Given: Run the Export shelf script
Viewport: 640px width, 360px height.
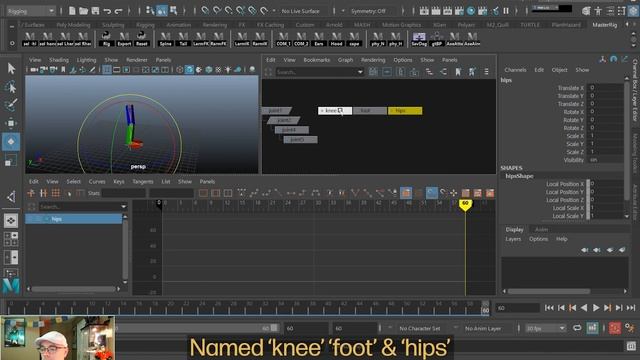Looking at the screenshot, I should (124, 39).
